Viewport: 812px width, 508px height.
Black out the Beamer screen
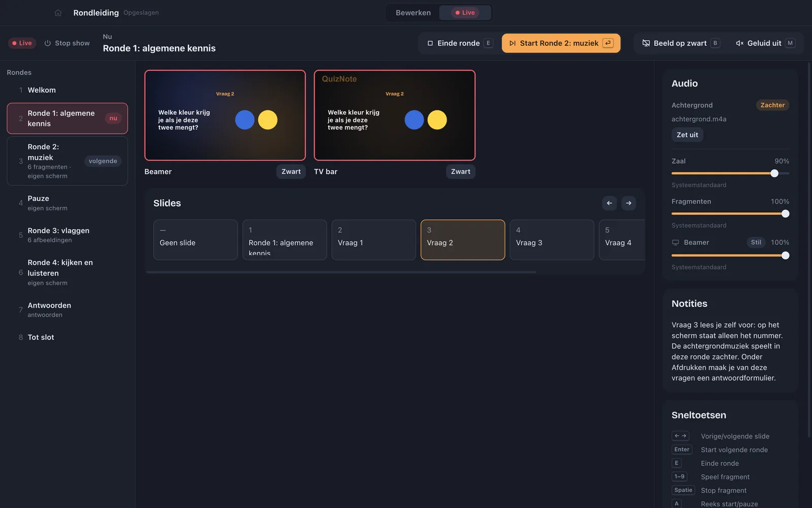[x=291, y=172]
